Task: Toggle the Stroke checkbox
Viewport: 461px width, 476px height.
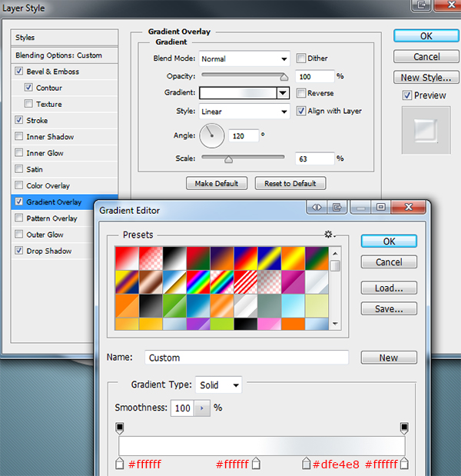Action: tap(18, 120)
